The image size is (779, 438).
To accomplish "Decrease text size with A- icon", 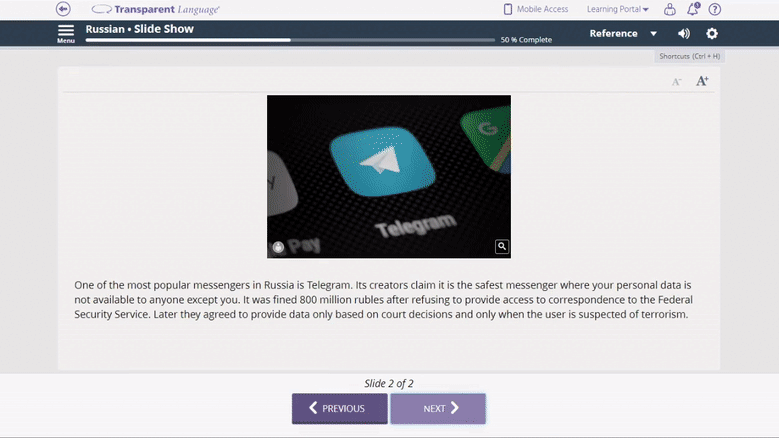I will 676,82.
